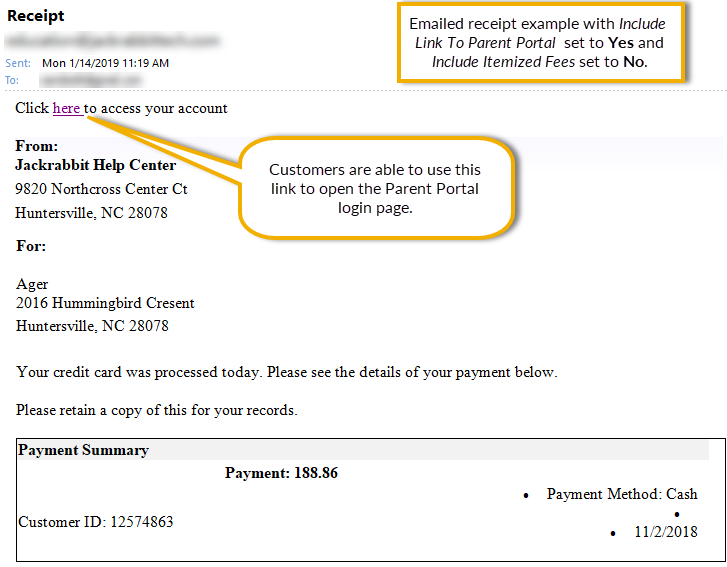Open the 'here' account link
727x567 pixels.
pos(67,108)
